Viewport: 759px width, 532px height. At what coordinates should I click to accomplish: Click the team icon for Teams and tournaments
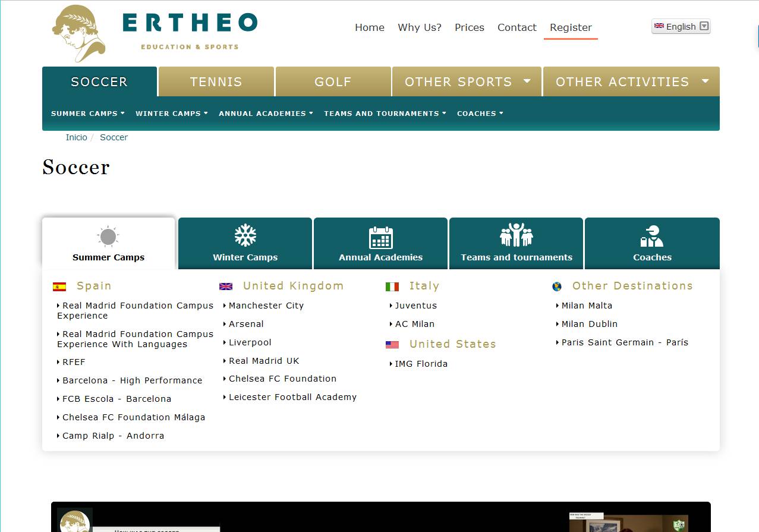pos(517,235)
